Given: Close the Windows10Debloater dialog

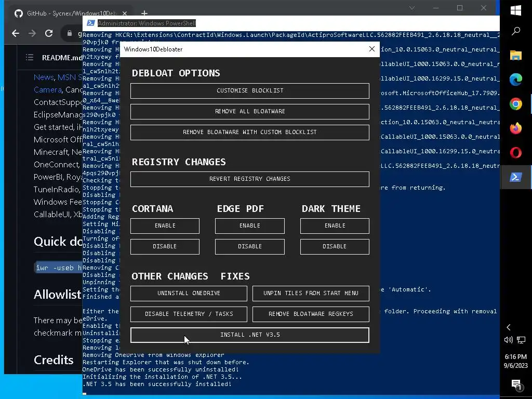Looking at the screenshot, I should 372,49.
